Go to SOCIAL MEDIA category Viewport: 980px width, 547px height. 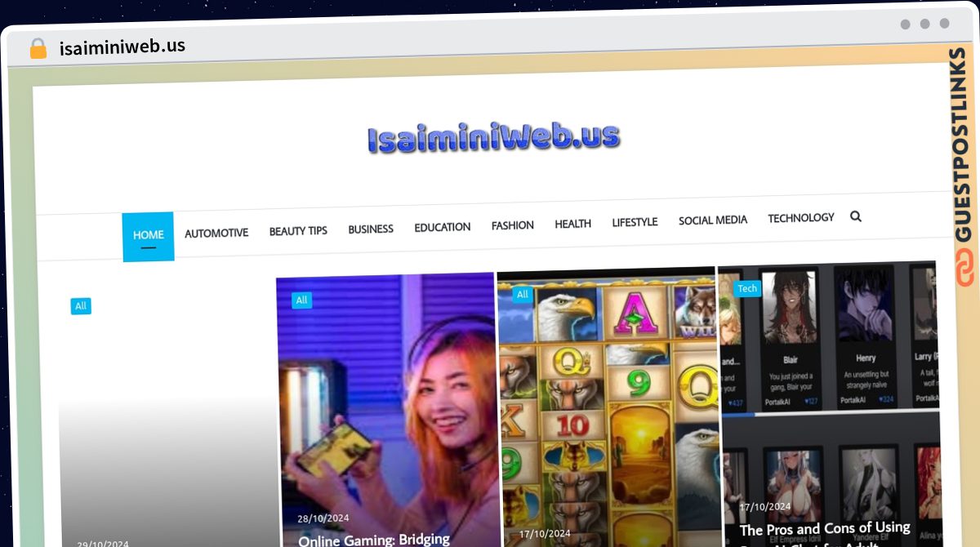(713, 220)
